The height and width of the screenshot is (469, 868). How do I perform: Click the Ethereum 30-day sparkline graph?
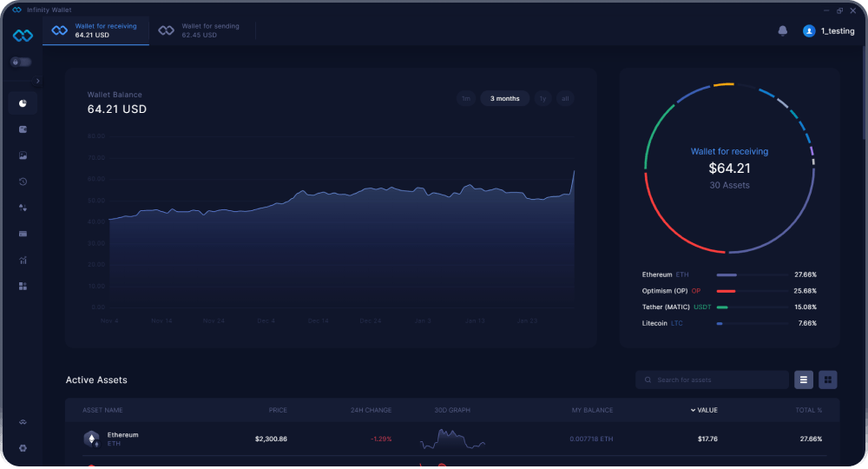pos(452,439)
